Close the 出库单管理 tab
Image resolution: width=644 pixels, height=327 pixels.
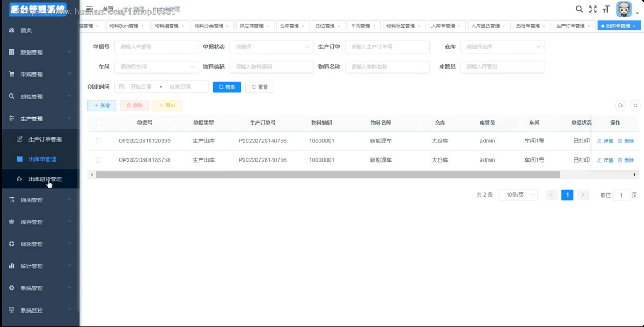pos(634,26)
